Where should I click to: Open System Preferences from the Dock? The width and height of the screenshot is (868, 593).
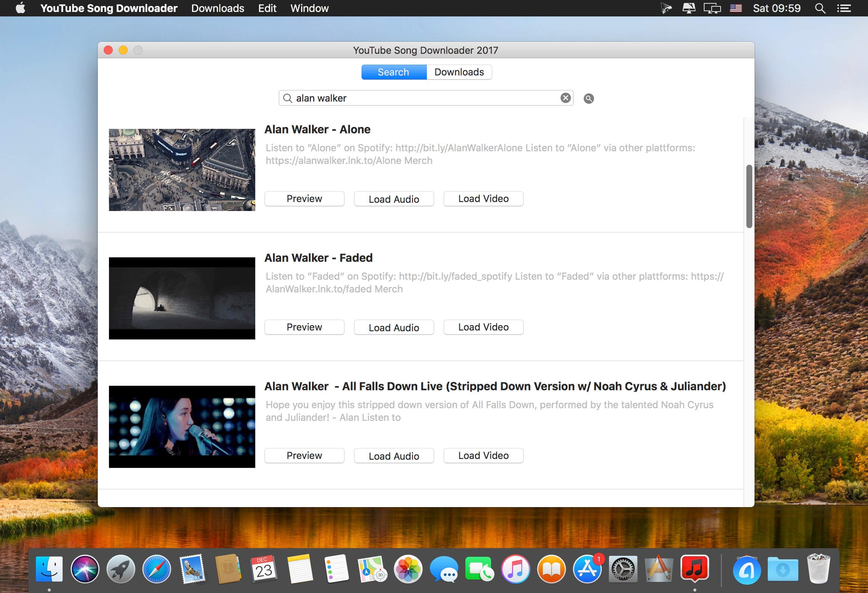pos(623,569)
